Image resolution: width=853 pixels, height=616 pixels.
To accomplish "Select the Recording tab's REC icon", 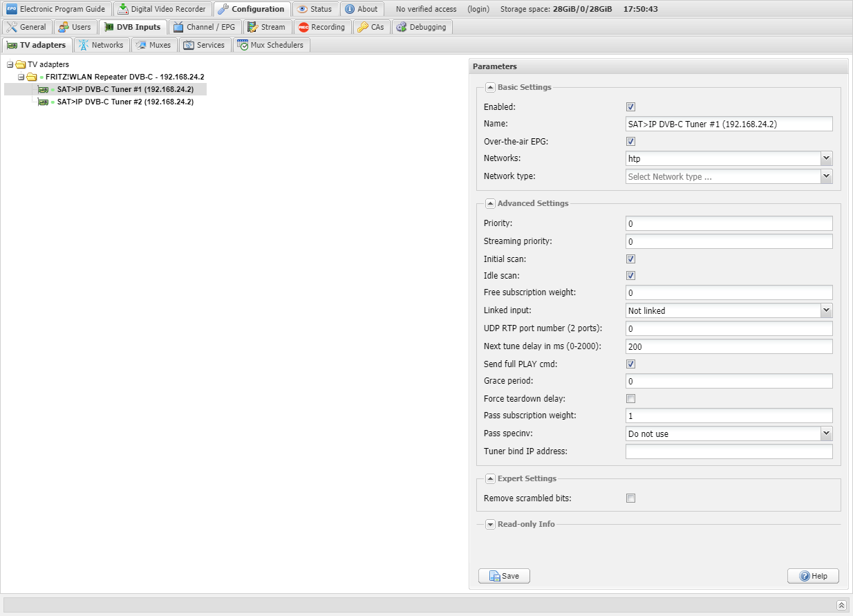I will pos(303,27).
